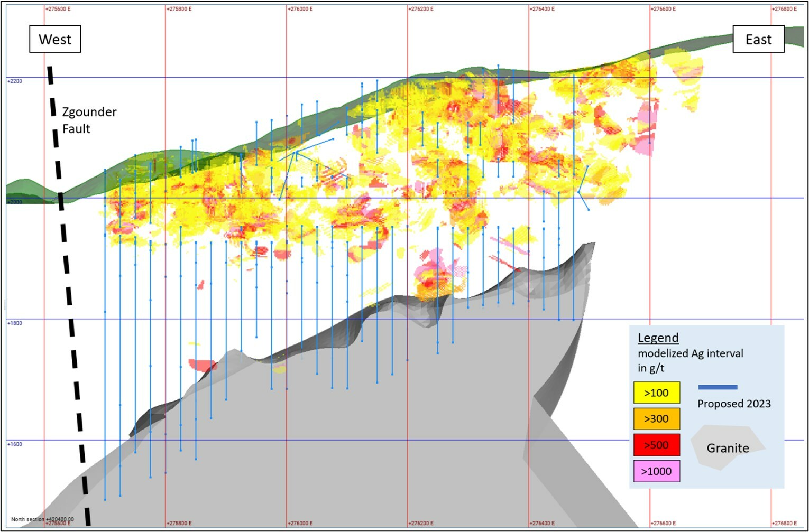Choose the pink >1000 legend swatch
Screen dimensions: 809x532
656,471
